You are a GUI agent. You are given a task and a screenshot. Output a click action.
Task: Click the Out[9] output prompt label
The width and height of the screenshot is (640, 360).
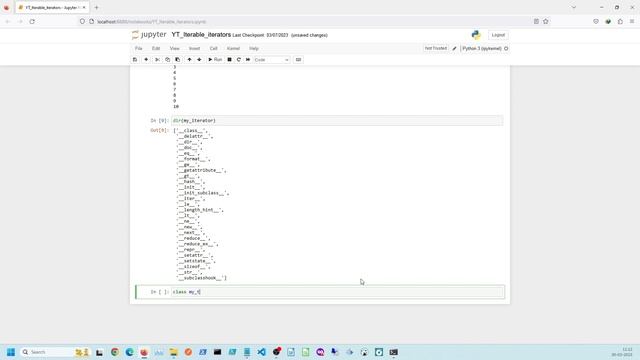pos(159,130)
